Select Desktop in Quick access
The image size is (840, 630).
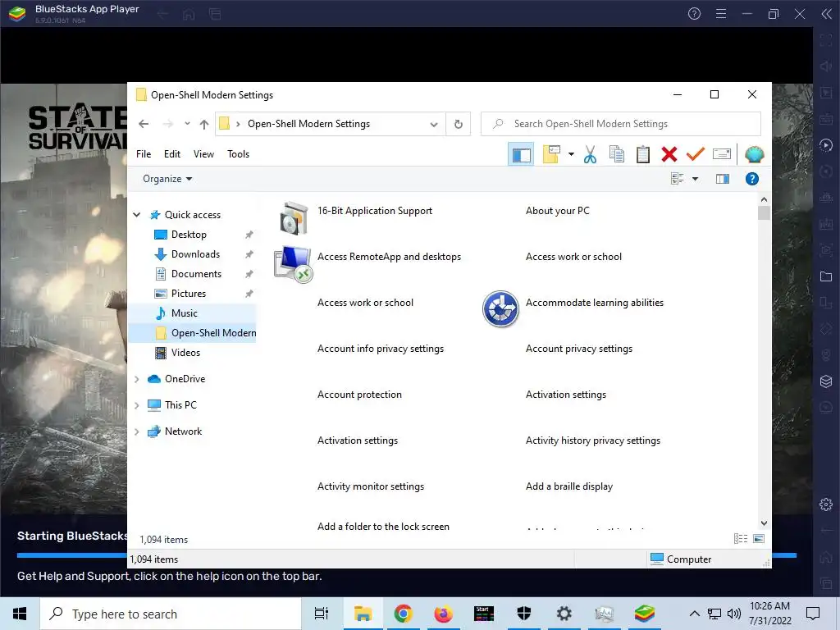coord(189,235)
